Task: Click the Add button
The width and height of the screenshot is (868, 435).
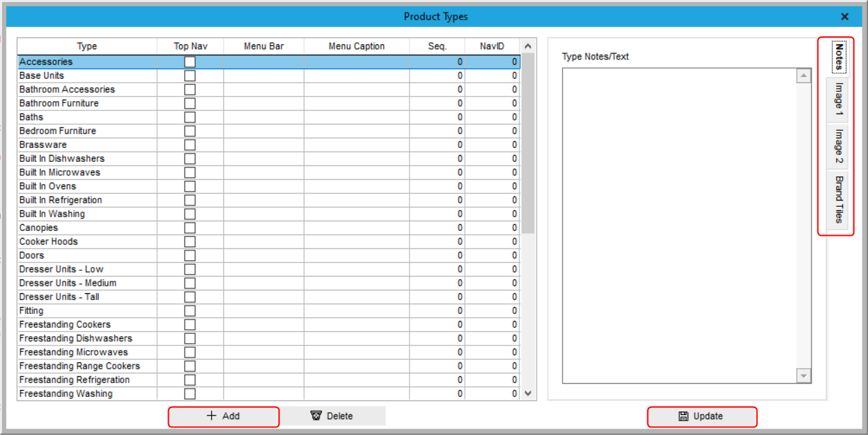Action: pos(223,416)
